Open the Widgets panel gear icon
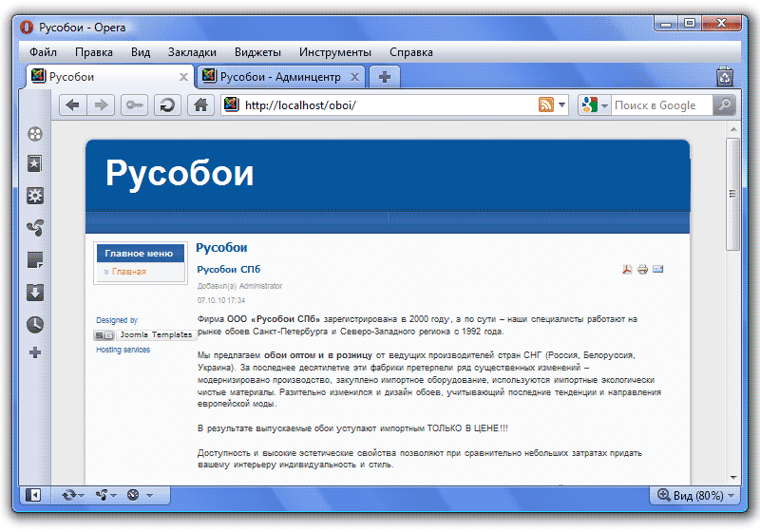The image size is (760, 532). (35, 197)
